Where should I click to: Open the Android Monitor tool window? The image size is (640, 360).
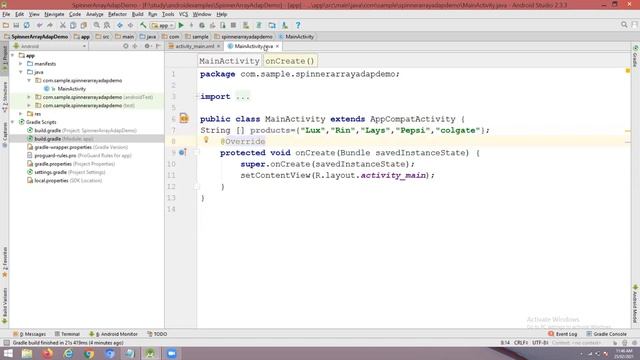point(113,334)
